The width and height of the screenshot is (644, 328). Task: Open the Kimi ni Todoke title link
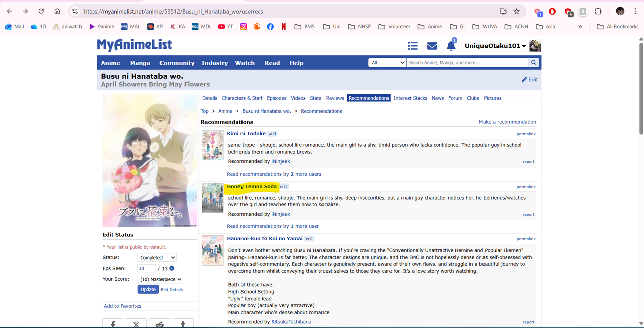coord(246,133)
